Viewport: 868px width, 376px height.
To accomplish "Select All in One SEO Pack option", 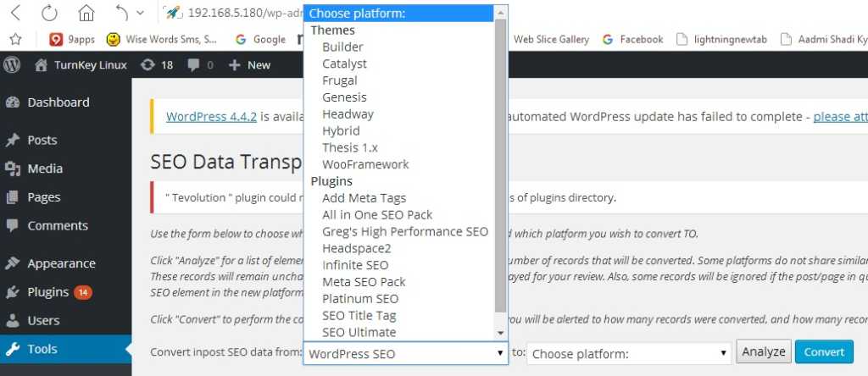I will 398,214.
